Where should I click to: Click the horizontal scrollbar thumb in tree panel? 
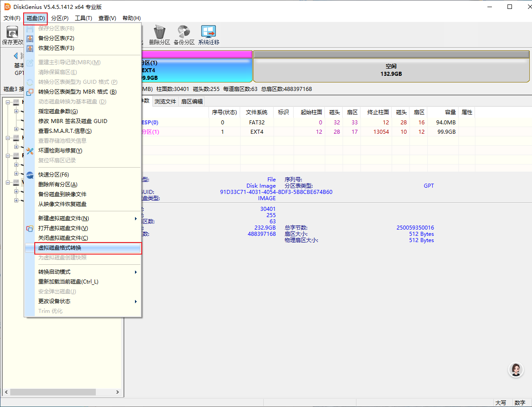53,392
